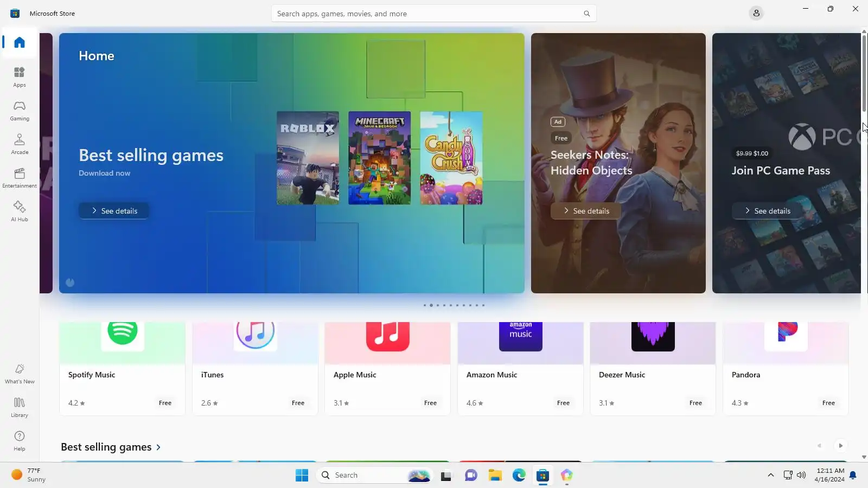868x488 pixels.
Task: Open the Help section
Action: point(20,441)
